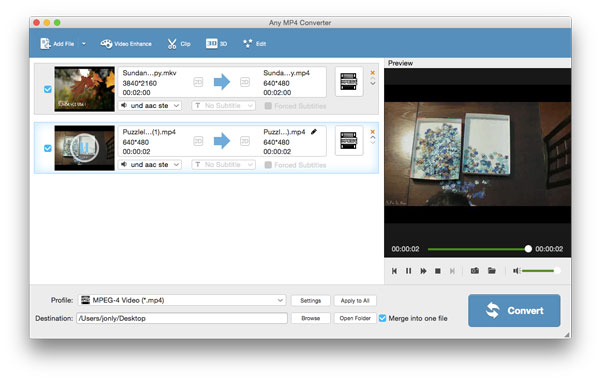
Task: Click the Destination path input field
Action: 182,318
